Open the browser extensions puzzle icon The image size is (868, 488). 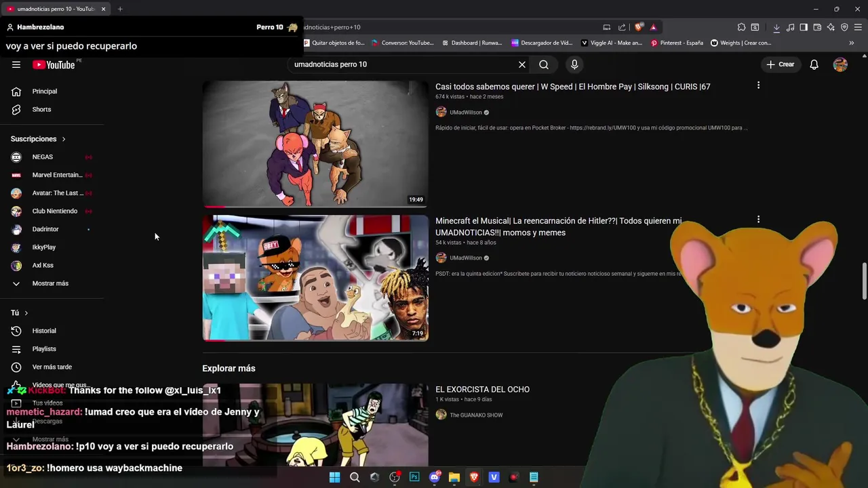pos(741,27)
